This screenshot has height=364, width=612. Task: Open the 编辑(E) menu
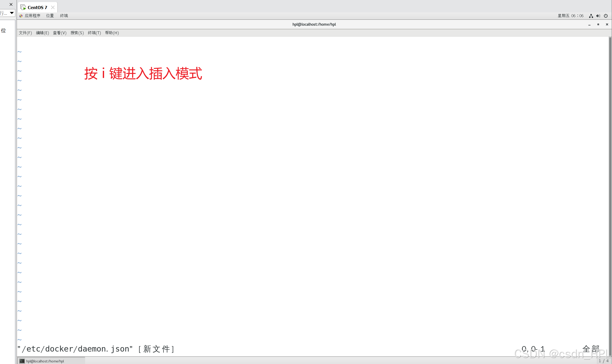(42, 33)
